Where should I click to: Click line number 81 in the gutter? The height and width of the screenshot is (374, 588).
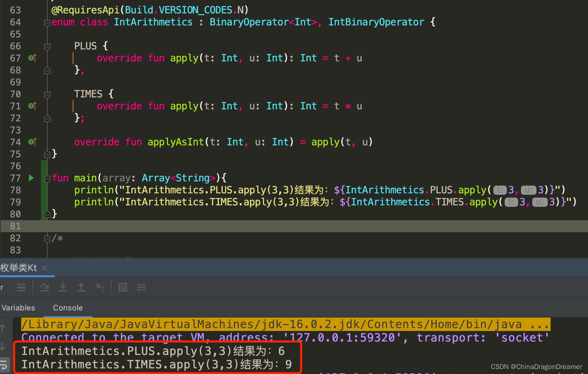click(x=16, y=226)
